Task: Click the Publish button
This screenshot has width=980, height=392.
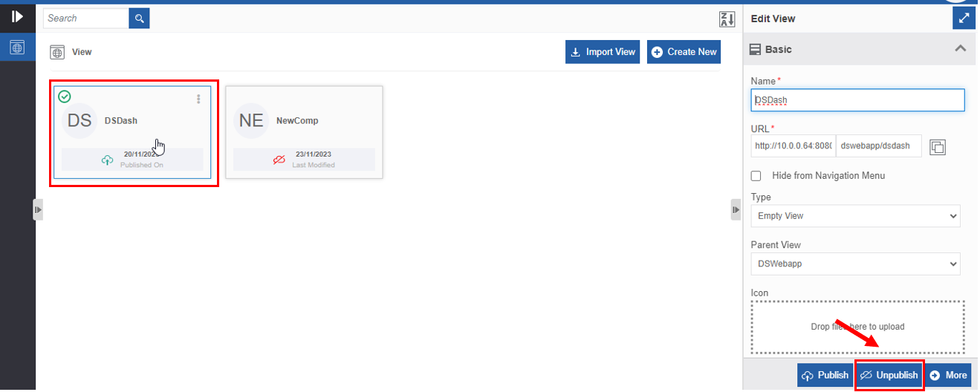Action: click(x=825, y=375)
